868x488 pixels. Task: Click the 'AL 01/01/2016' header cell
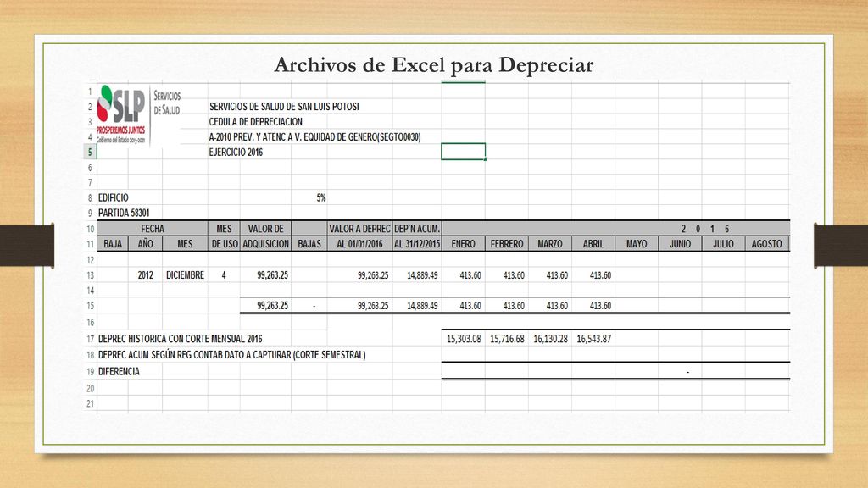click(359, 243)
